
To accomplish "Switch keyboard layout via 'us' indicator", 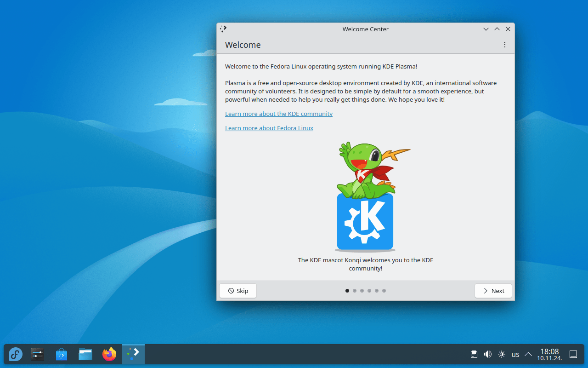I will tap(515, 354).
